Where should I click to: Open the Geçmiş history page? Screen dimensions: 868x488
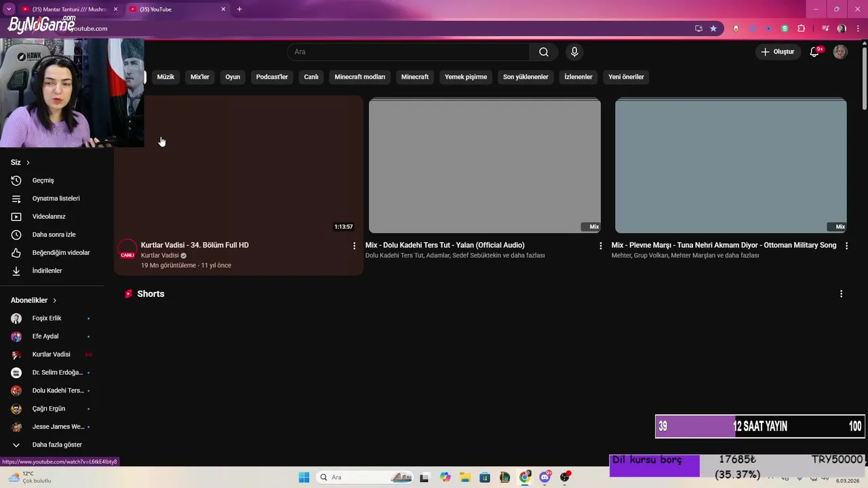[53, 180]
